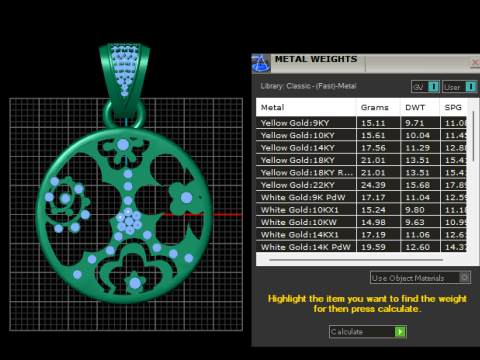The height and width of the screenshot is (360, 480).
Task: Click the 14.98 grams value
Action: point(373,222)
